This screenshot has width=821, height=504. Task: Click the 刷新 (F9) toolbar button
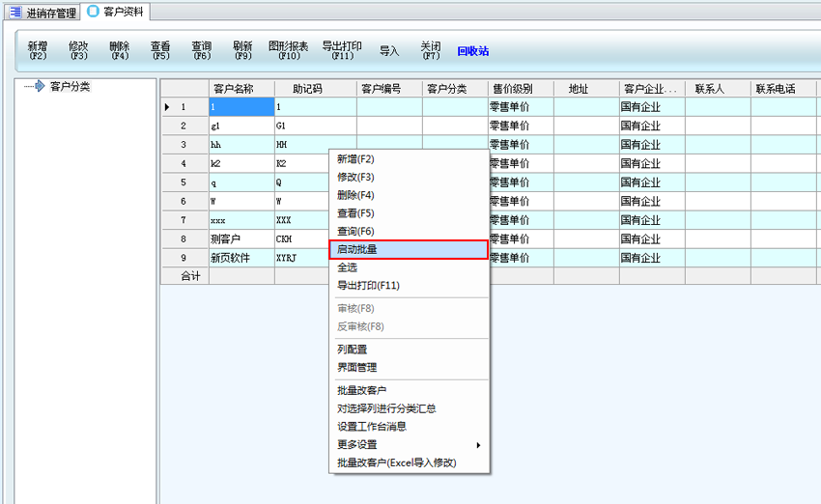point(242,50)
